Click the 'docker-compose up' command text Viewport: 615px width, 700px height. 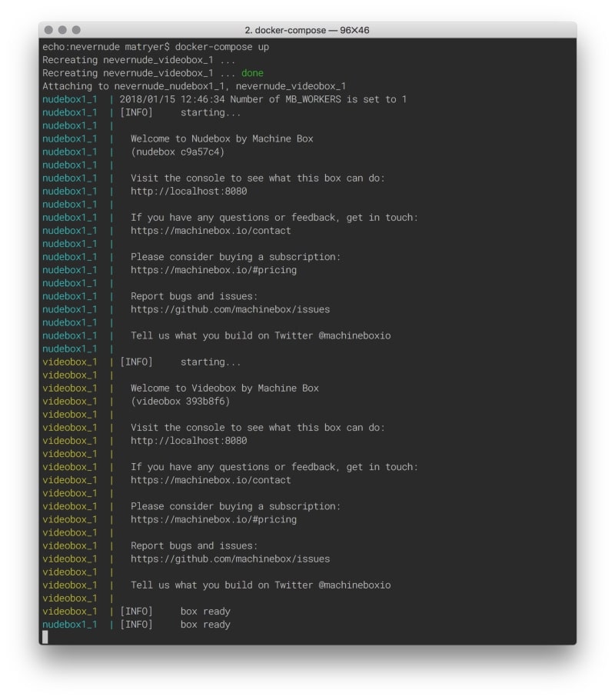pos(222,47)
